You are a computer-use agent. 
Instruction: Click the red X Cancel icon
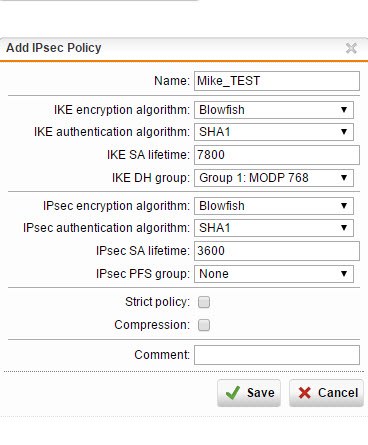coord(305,393)
